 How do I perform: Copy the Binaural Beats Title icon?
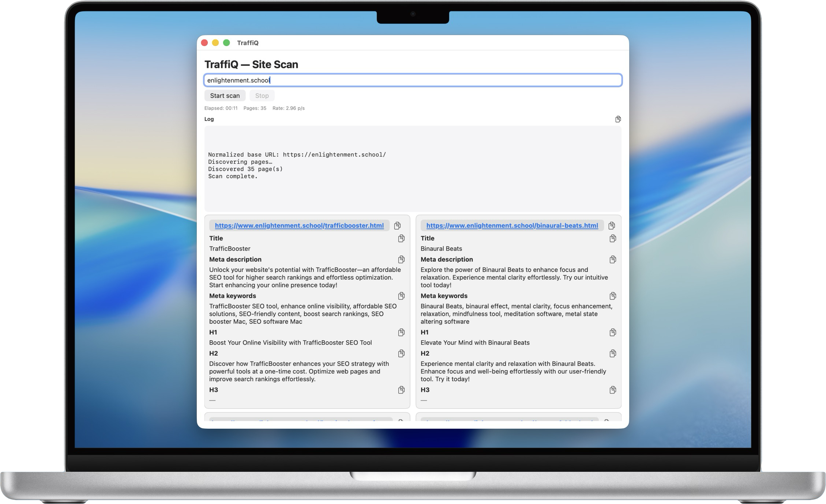point(613,238)
